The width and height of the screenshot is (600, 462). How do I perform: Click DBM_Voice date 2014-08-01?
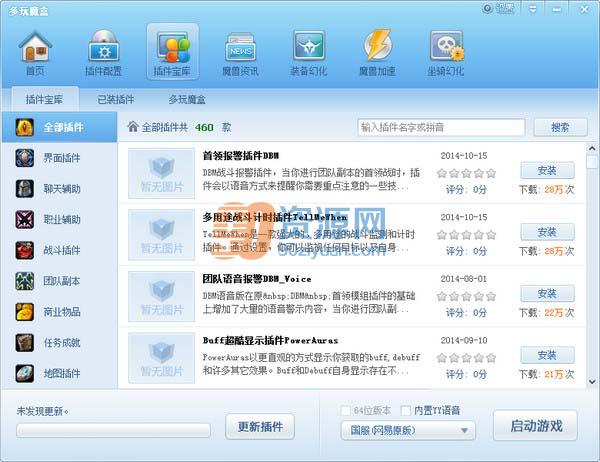point(464,279)
